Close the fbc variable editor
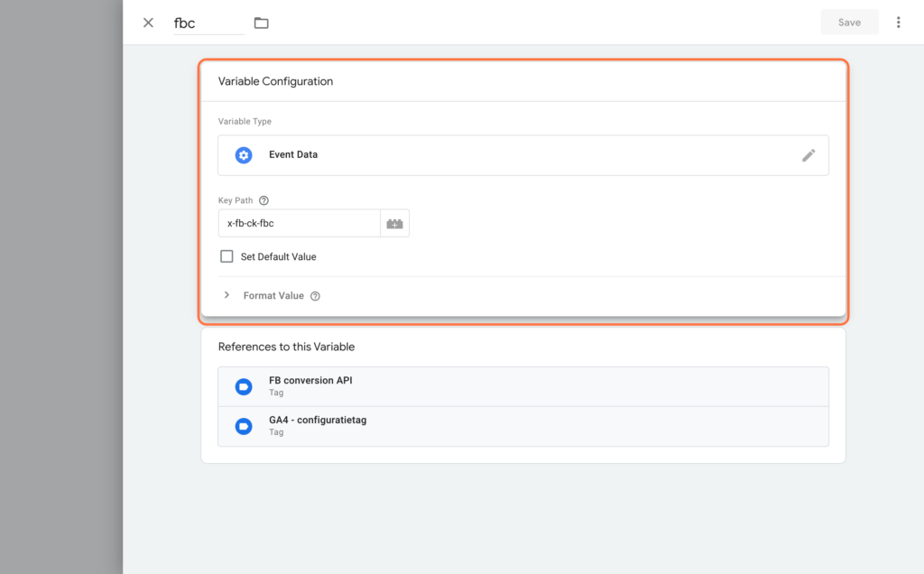This screenshot has width=924, height=574. click(148, 23)
